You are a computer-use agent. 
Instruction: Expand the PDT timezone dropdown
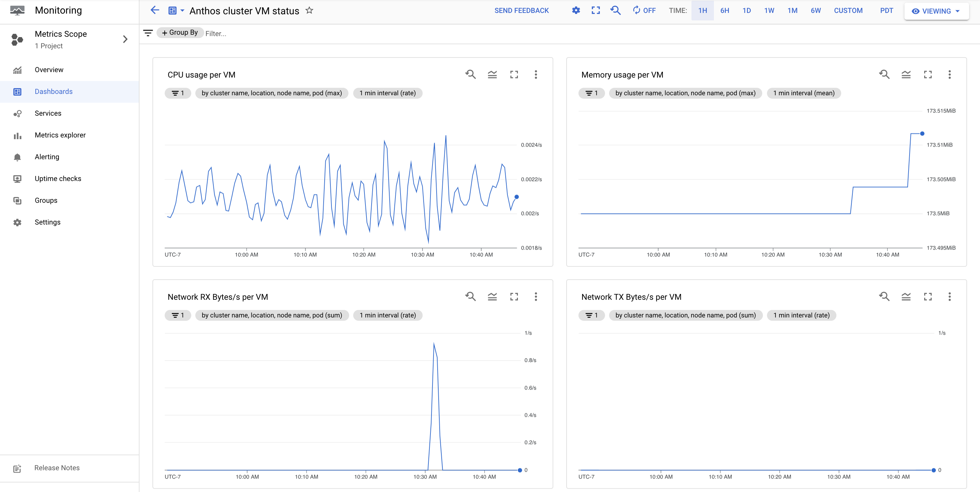tap(886, 11)
